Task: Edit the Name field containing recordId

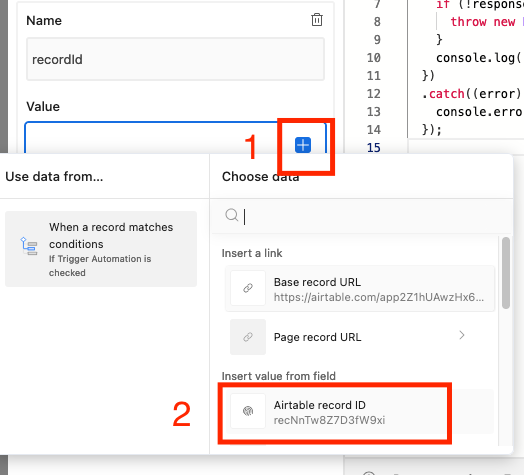Action: [175, 59]
